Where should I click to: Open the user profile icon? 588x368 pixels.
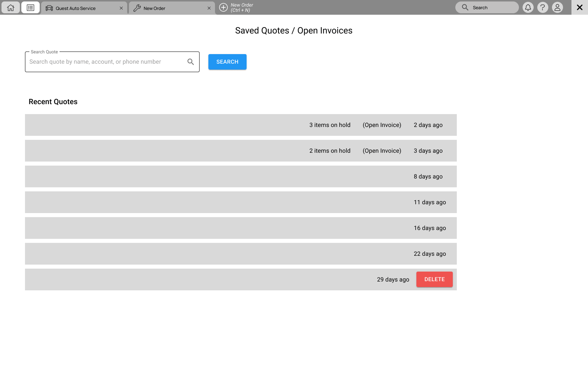(557, 8)
